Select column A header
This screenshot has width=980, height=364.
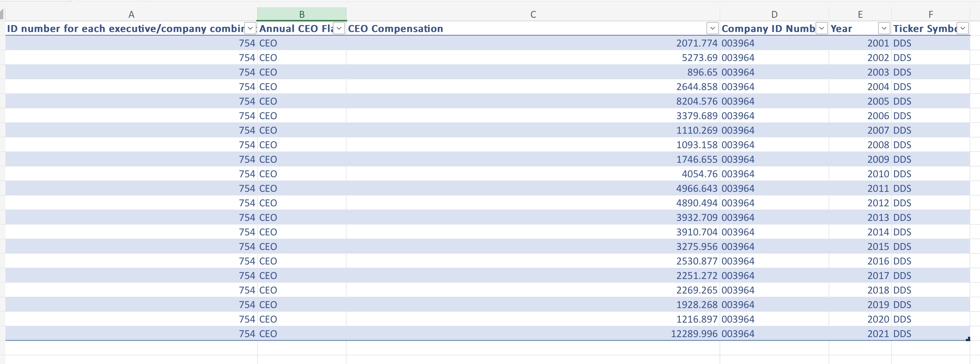point(131,15)
